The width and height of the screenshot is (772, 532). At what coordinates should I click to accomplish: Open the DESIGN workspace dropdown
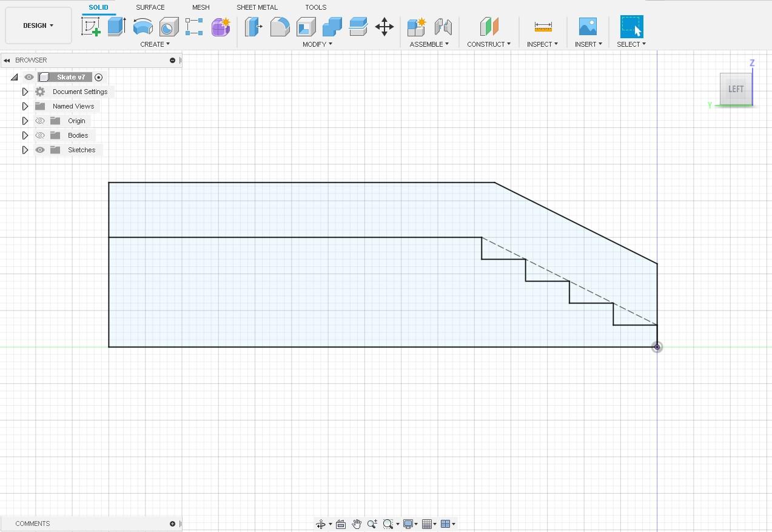point(38,25)
